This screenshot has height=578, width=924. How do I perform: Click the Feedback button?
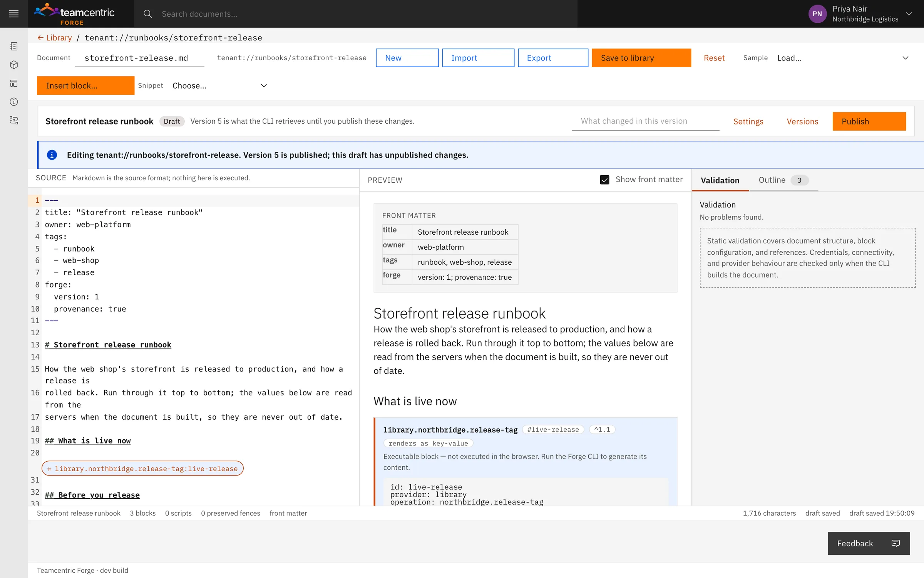[869, 543]
